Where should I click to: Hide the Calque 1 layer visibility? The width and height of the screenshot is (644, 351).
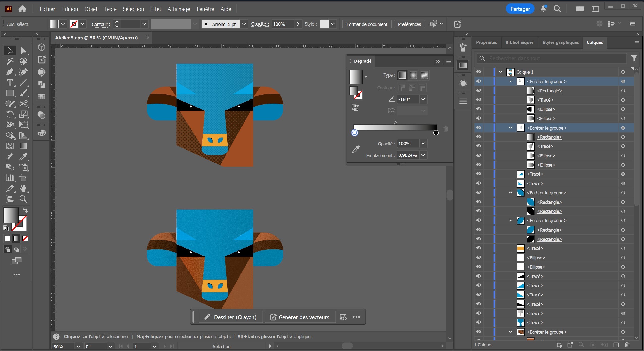(x=479, y=72)
